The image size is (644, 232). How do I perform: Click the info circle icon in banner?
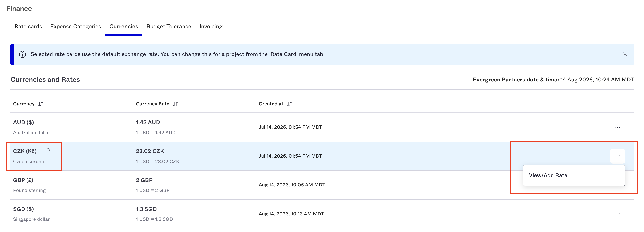pos(23,54)
